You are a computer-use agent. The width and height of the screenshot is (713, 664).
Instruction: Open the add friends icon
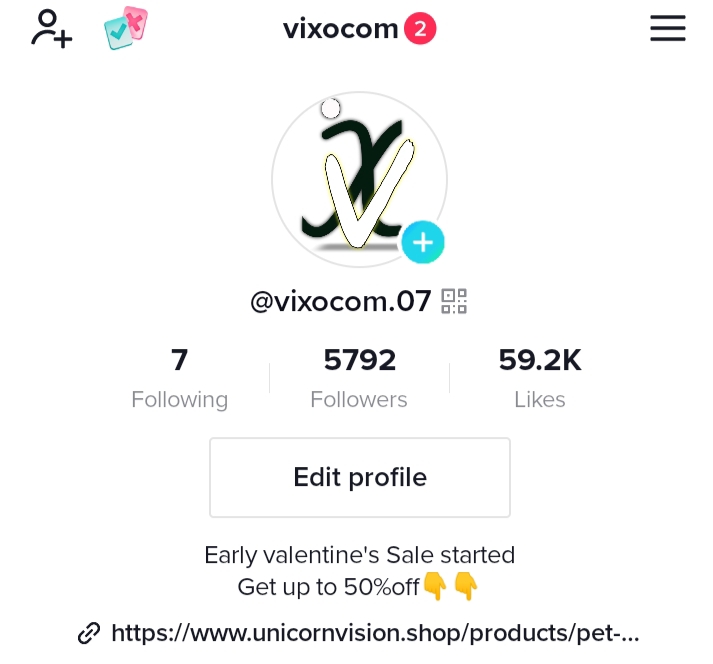pos(51,29)
